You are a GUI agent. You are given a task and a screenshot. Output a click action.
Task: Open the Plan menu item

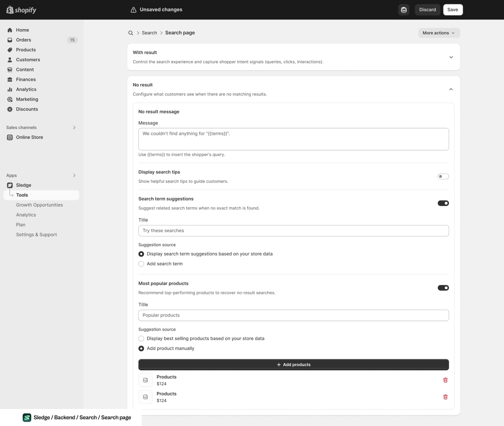coord(21,225)
